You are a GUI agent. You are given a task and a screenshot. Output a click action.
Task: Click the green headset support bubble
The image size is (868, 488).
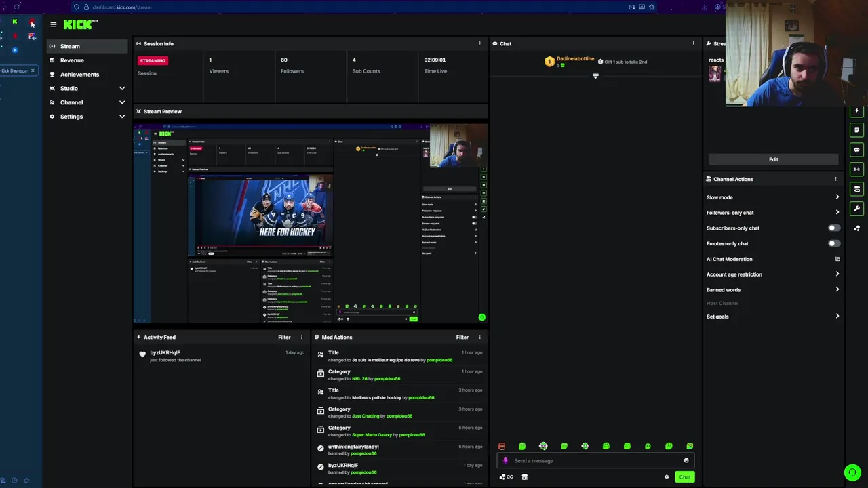(x=852, y=472)
